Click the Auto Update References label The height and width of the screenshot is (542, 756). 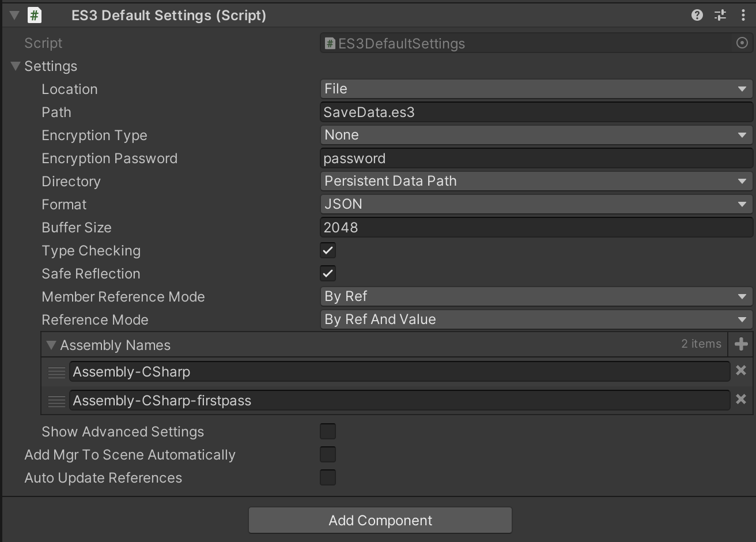[x=103, y=478]
